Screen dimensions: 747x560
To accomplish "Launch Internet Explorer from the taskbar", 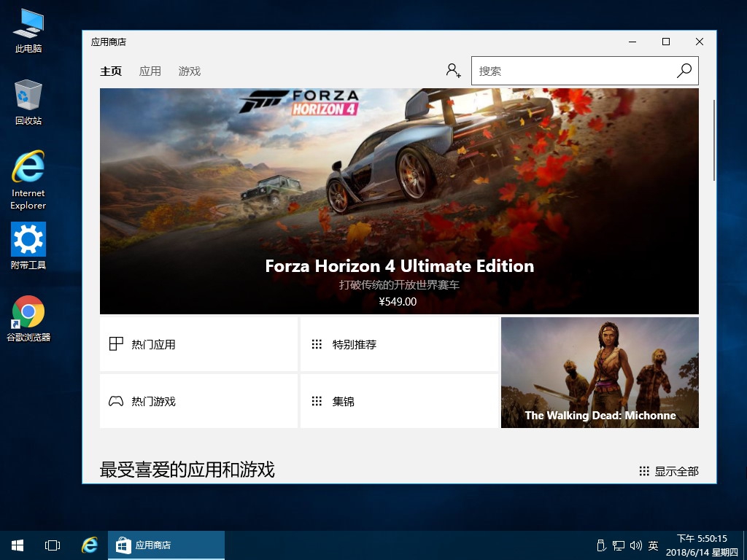I will click(x=89, y=545).
